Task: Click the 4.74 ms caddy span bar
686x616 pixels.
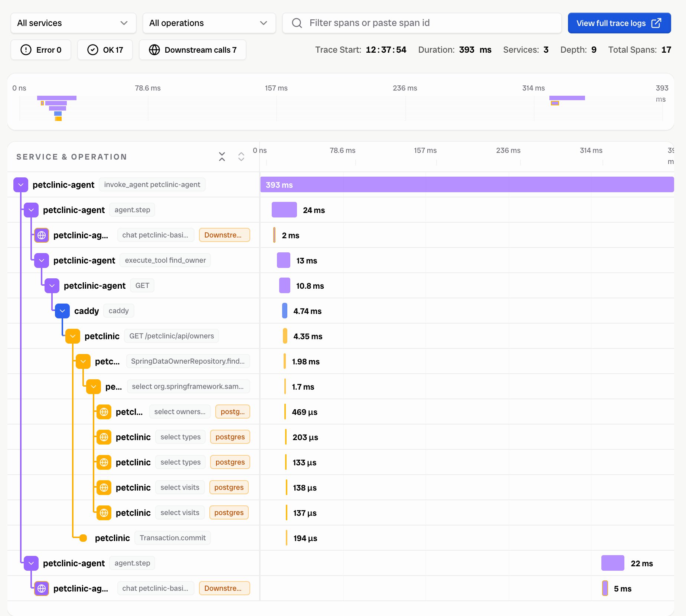Action: coord(285,311)
